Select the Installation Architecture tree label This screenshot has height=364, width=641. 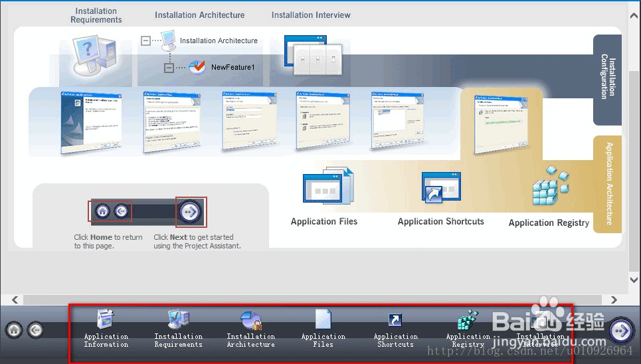coord(219,41)
